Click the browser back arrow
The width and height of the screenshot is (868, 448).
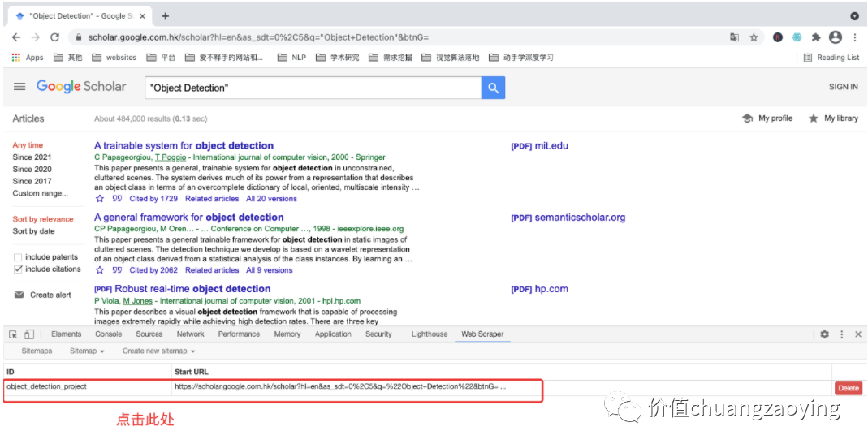(x=16, y=37)
